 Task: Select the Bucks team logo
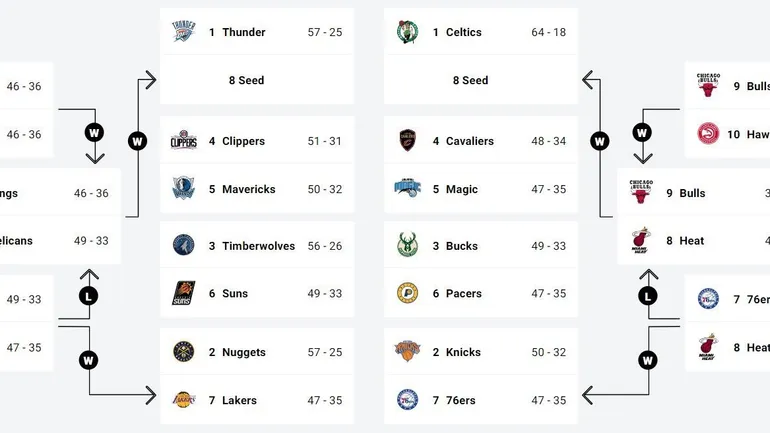pyautogui.click(x=407, y=245)
